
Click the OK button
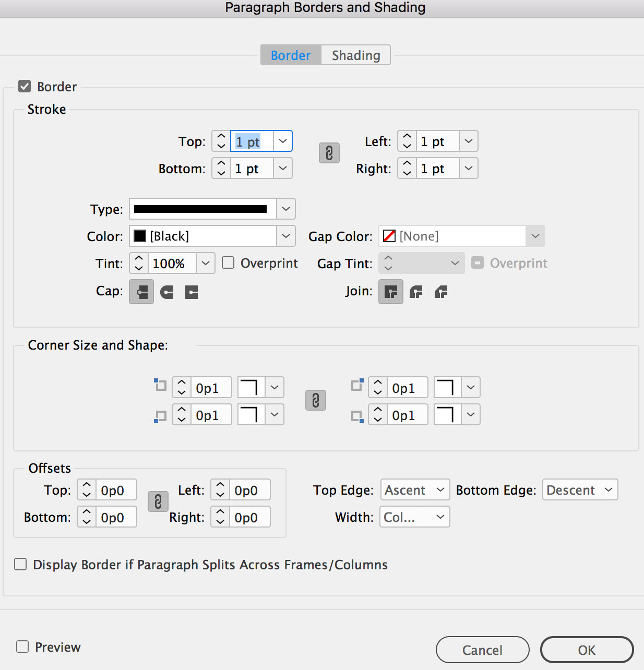[587, 650]
